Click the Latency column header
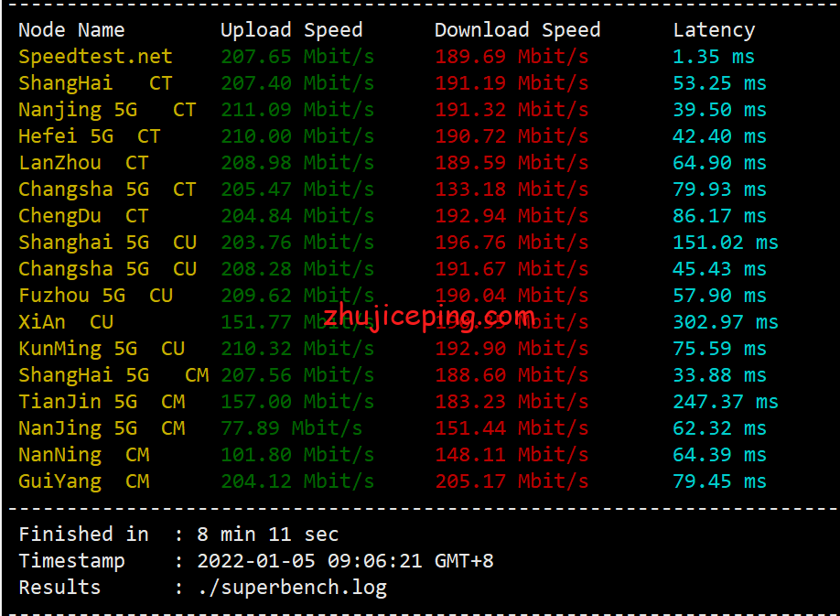The height and width of the screenshot is (616, 840). pyautogui.click(x=714, y=30)
